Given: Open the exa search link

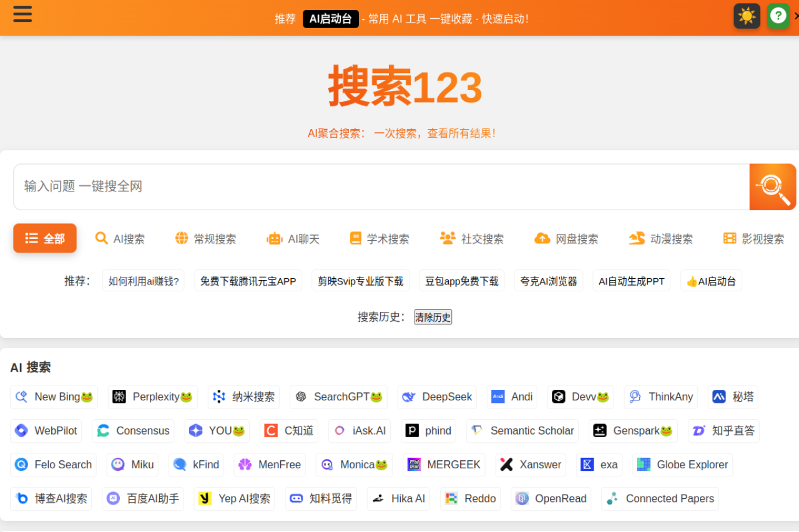Looking at the screenshot, I should [x=599, y=465].
